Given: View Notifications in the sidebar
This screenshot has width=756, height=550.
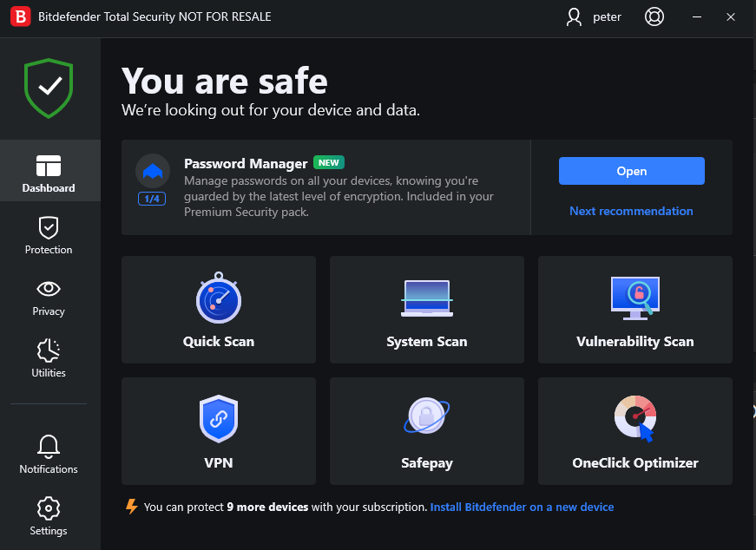Looking at the screenshot, I should 49,455.
